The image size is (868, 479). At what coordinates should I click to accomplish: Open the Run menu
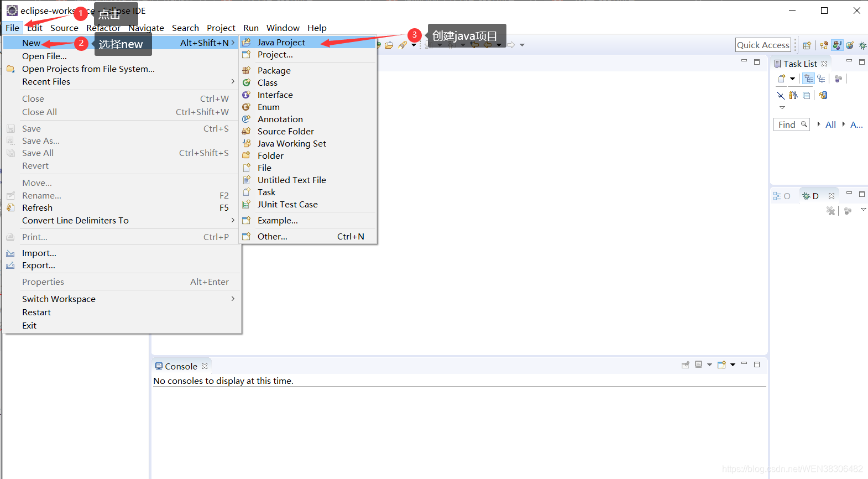[250, 28]
